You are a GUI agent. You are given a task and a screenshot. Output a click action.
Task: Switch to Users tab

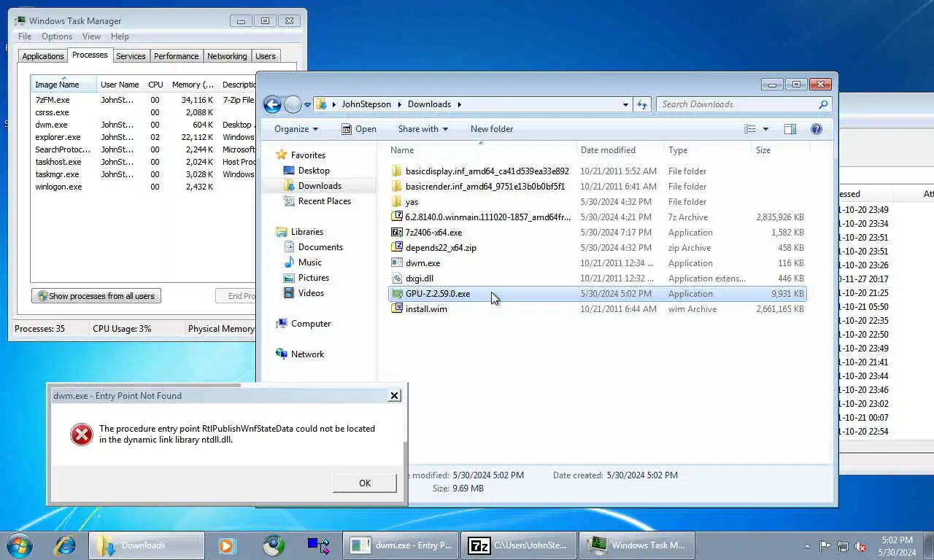click(266, 56)
